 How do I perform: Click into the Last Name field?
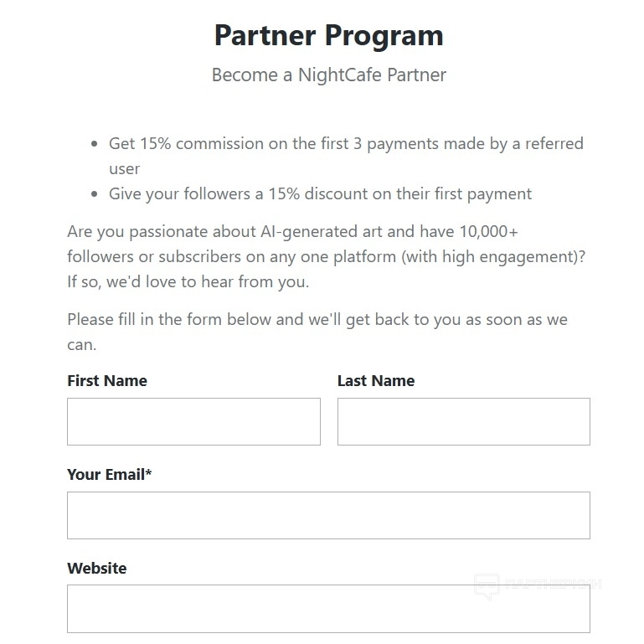click(463, 421)
